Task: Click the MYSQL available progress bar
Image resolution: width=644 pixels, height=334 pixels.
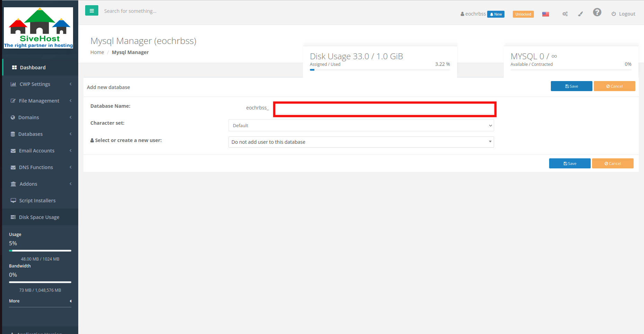Action: pyautogui.click(x=571, y=70)
